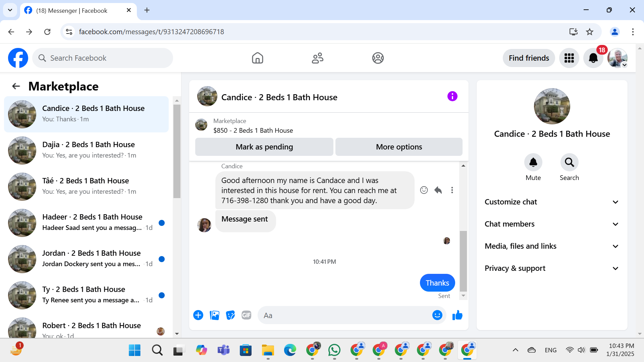Expand Media, files and links section
The width and height of the screenshot is (644, 362).
(x=552, y=246)
